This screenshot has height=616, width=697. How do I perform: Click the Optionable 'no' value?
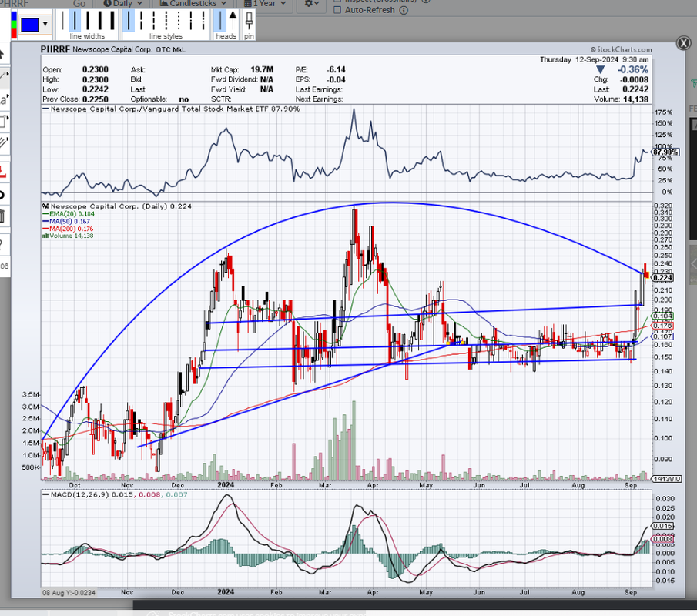coord(183,99)
